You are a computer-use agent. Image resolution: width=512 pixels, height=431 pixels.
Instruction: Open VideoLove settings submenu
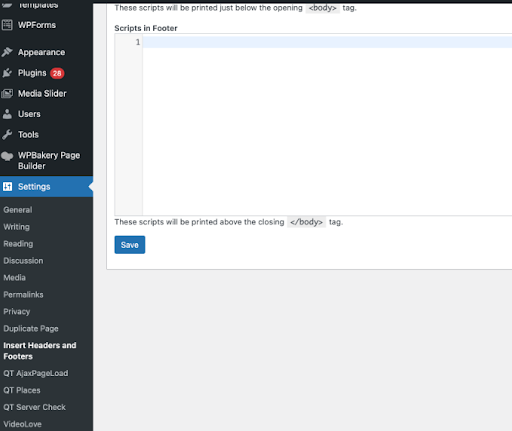(x=23, y=424)
